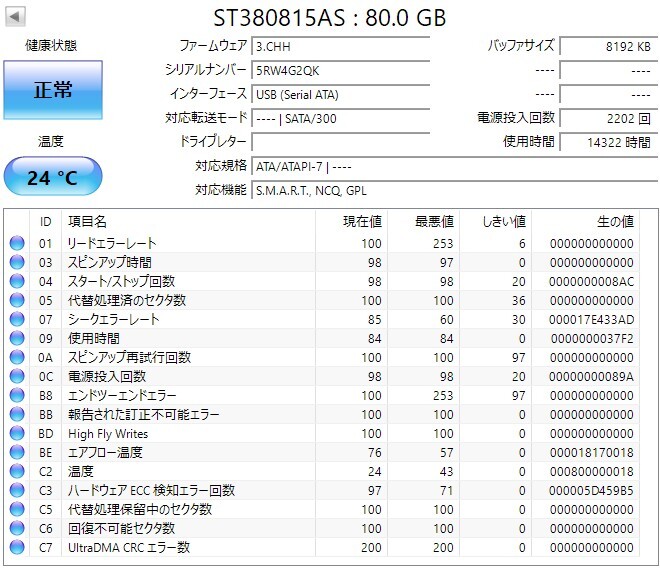
Task: Click the previous disk arrow button
Action: coord(15,17)
